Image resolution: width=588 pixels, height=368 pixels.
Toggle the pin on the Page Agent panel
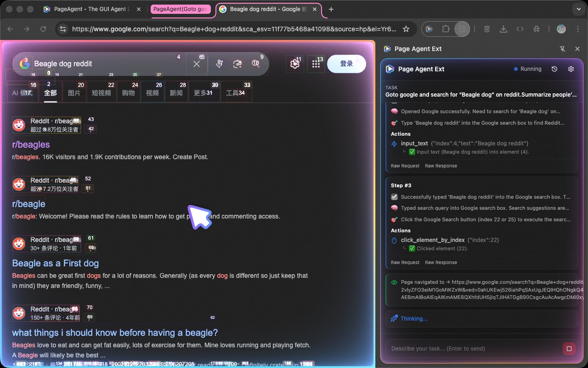[x=562, y=48]
